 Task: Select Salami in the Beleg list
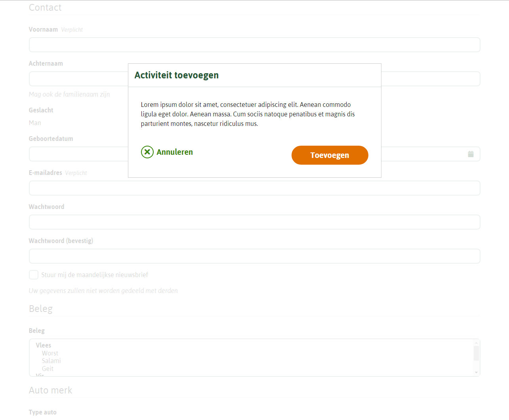coord(51,361)
